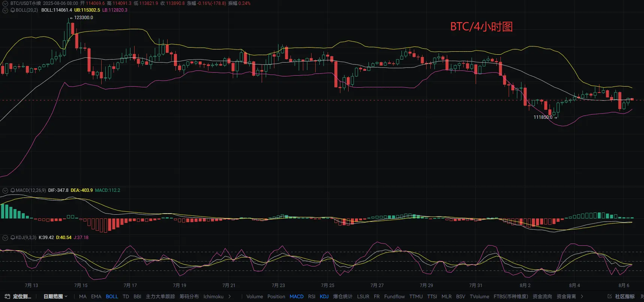644x302 pixels.
Task: Enable the TD indicator
Action: pos(126,296)
